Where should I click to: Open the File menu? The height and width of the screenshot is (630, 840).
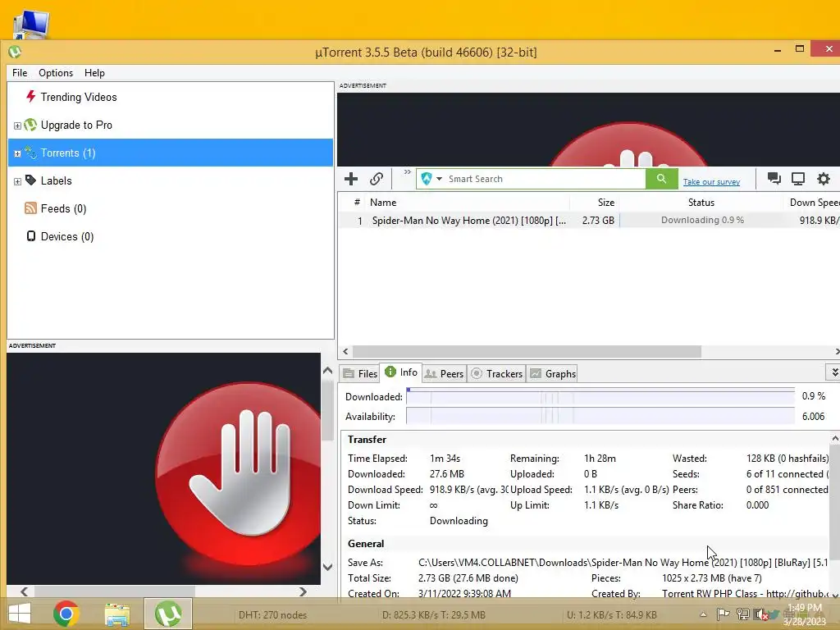tap(20, 73)
